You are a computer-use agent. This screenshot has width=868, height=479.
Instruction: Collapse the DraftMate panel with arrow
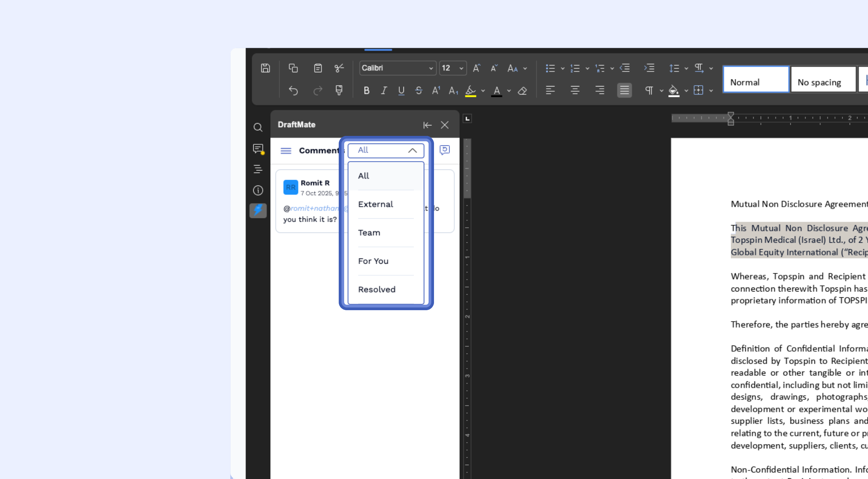[427, 125]
